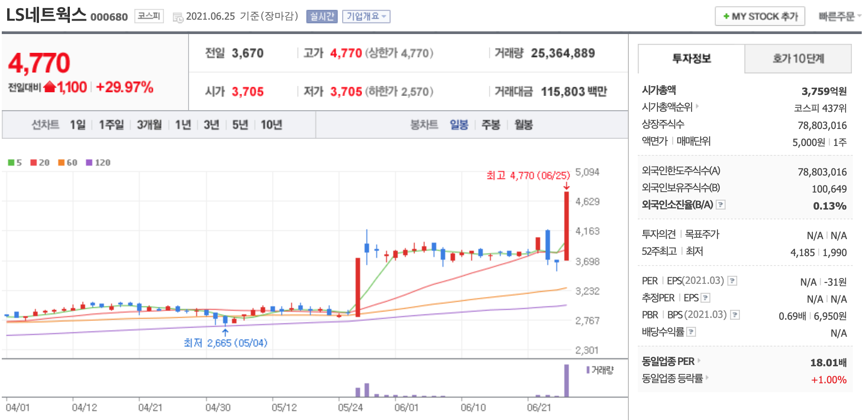Click the 액면가 value 5,000원
The height and width of the screenshot is (420, 868).
click(808, 142)
